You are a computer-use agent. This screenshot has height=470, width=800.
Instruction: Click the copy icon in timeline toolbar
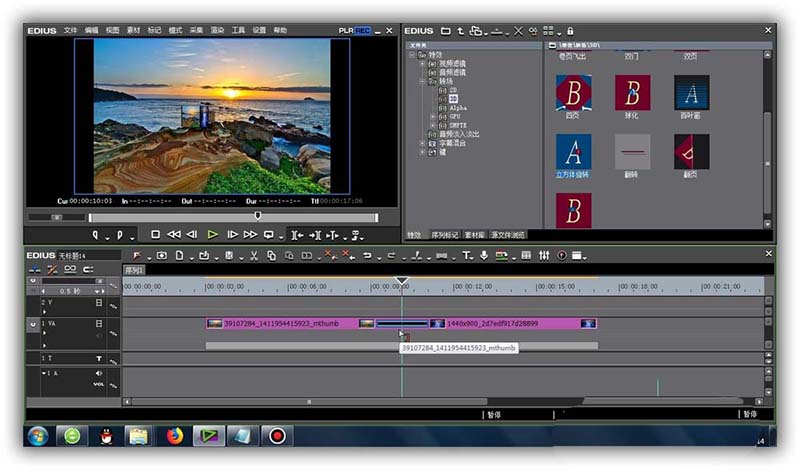pyautogui.click(x=271, y=256)
